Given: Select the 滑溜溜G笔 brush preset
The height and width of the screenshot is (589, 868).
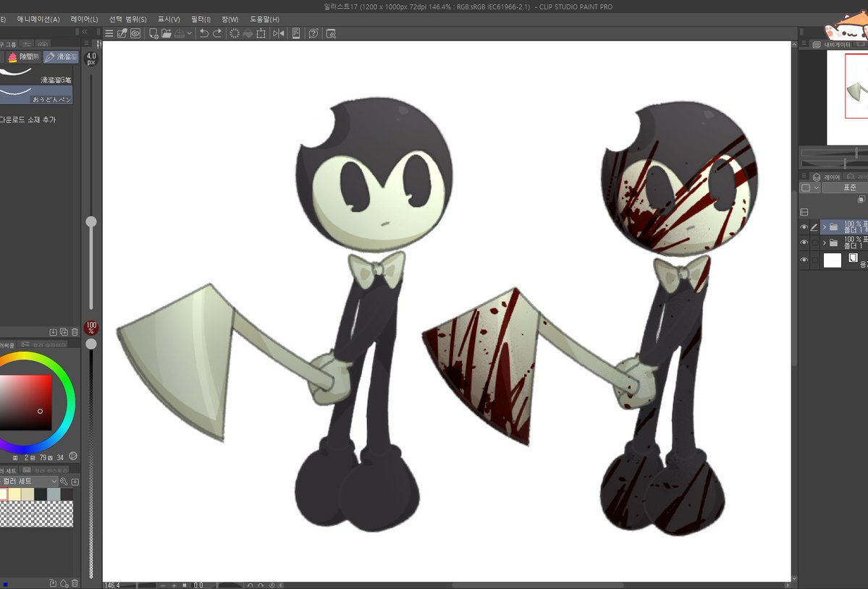Looking at the screenshot, I should click(x=36, y=75).
